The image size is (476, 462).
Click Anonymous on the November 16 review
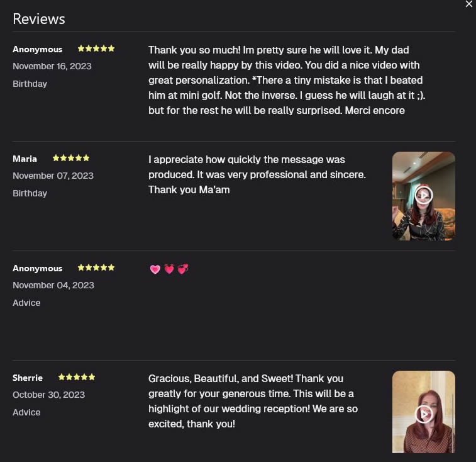pos(38,49)
